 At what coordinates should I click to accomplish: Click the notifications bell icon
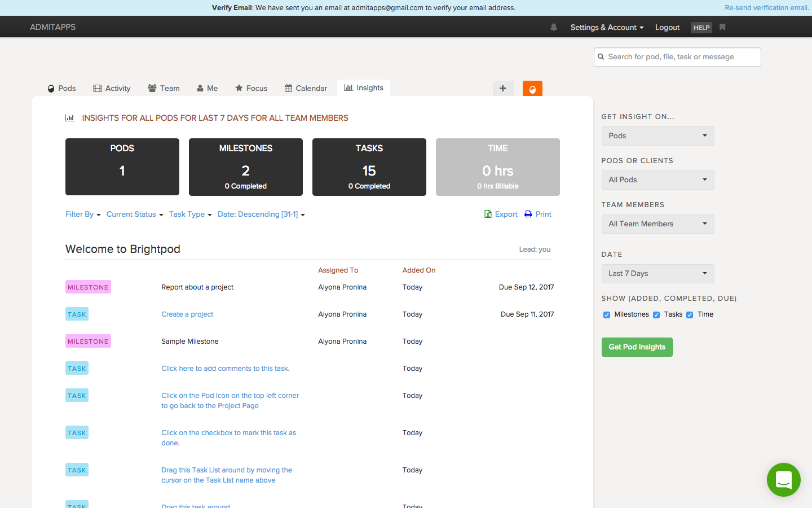coord(554,27)
